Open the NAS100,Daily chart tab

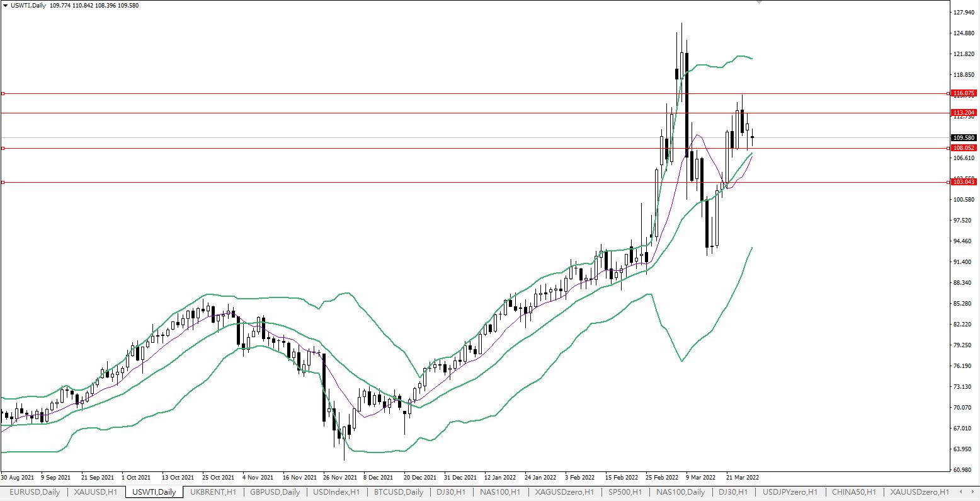click(x=680, y=492)
